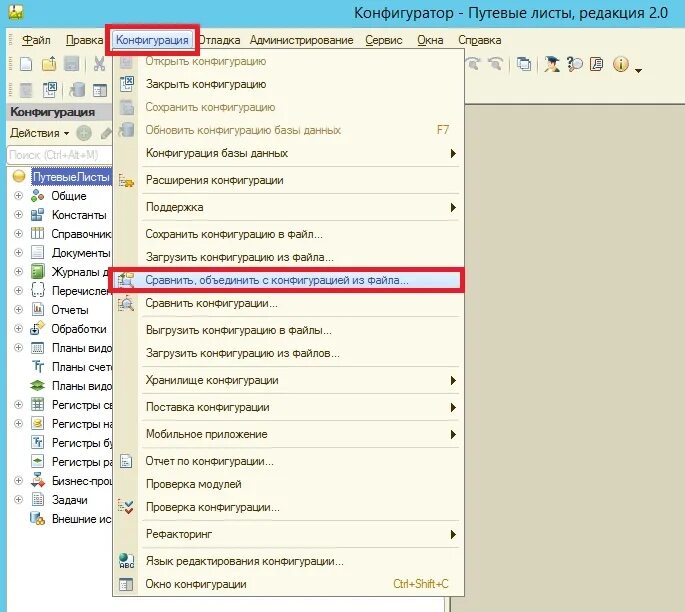Open the Справка menu
Viewport: 685px width, 612px height.
479,40
